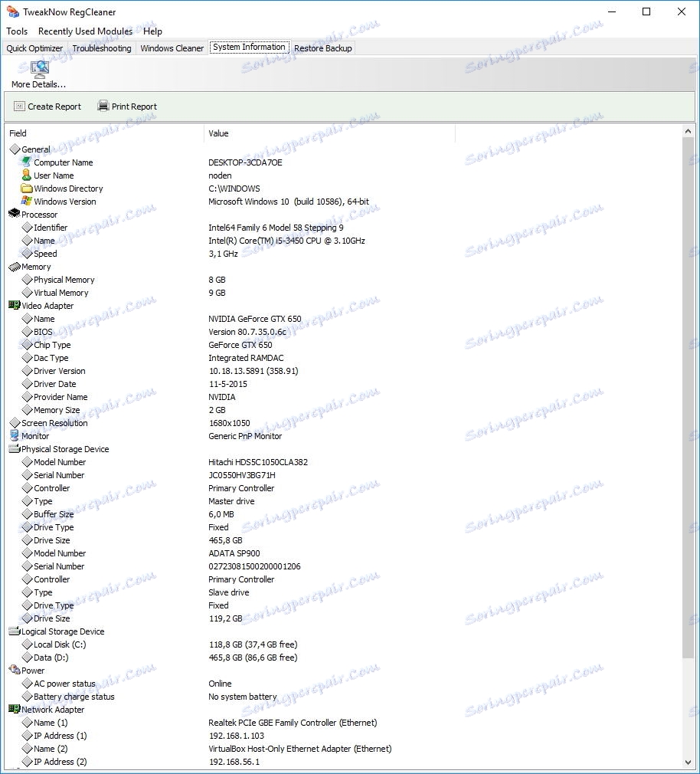Click the Print Report button label

134,106
